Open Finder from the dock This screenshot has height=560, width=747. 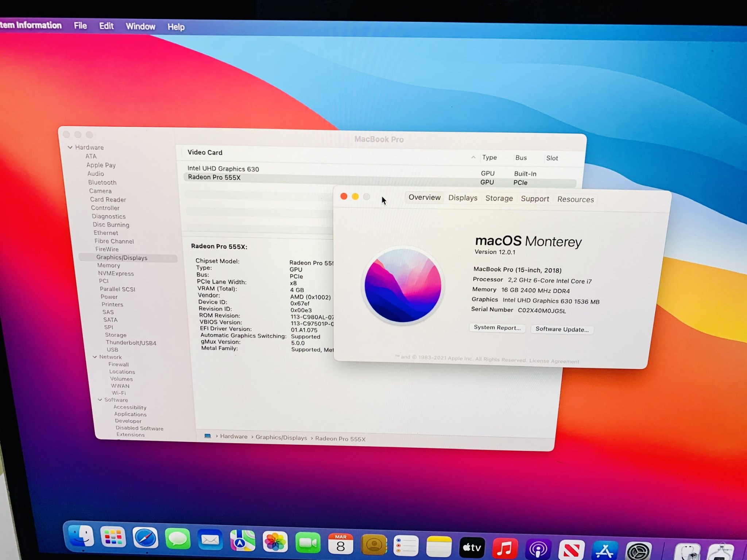(x=81, y=536)
